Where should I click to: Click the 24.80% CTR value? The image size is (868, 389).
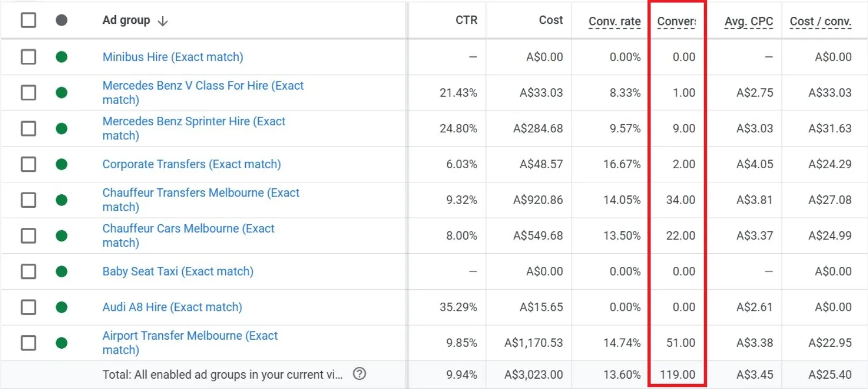tap(458, 129)
